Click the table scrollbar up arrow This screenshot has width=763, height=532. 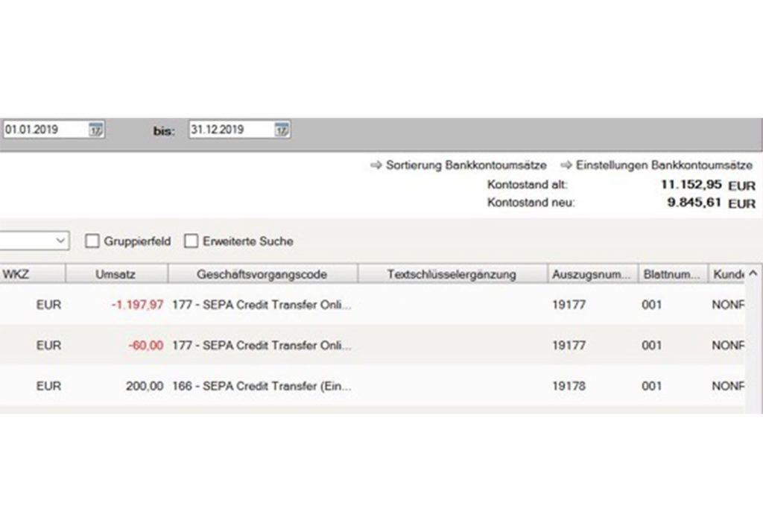point(753,273)
